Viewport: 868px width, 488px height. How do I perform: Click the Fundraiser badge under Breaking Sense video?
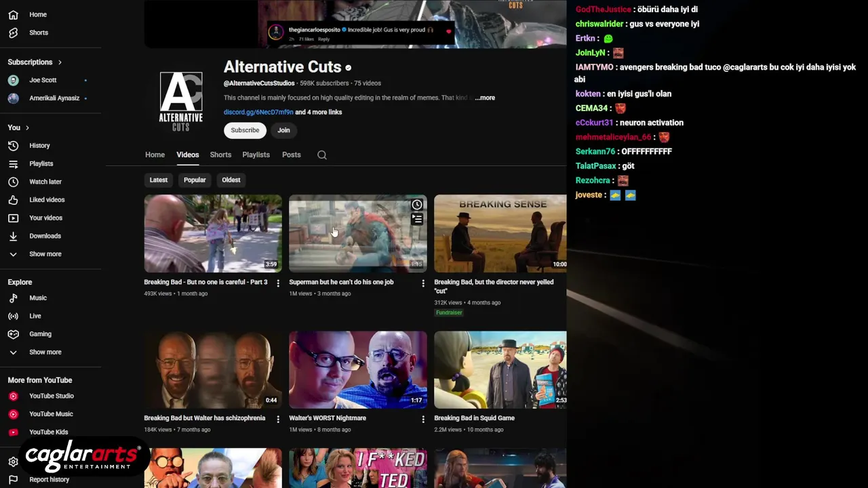point(449,312)
